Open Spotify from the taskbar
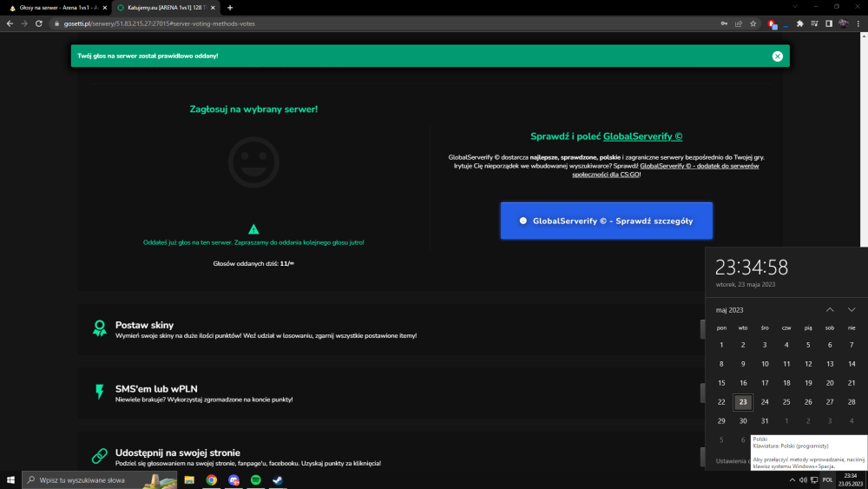Viewport: 868px width, 489px height. point(256,479)
